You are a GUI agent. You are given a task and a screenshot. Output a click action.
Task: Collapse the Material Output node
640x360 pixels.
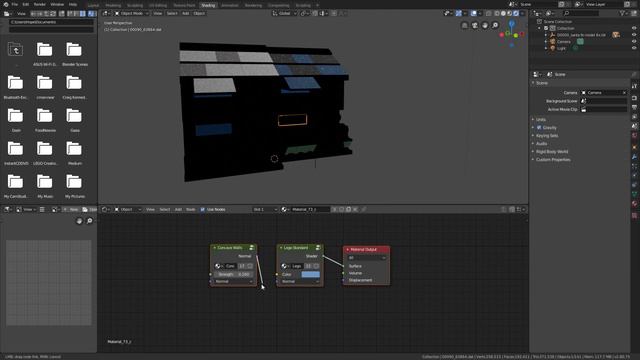(348, 249)
